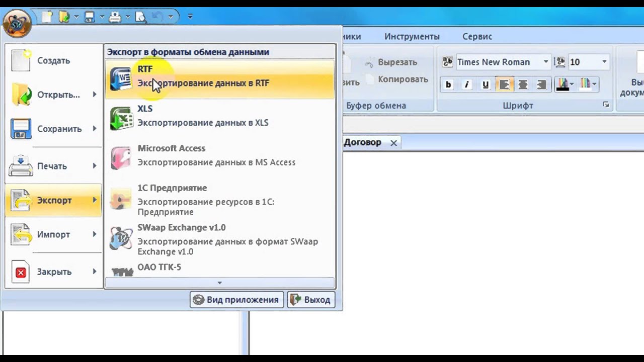Toggle bold formatting
This screenshot has height=362, width=644.
click(448, 84)
